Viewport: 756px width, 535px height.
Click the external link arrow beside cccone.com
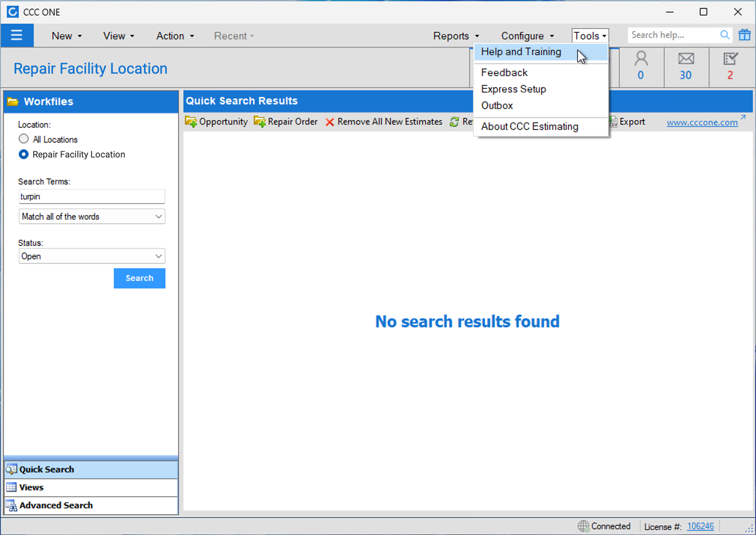pos(743,117)
